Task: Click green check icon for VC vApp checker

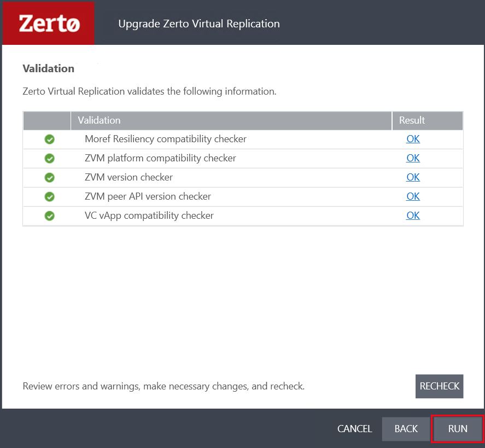Action: coord(50,216)
